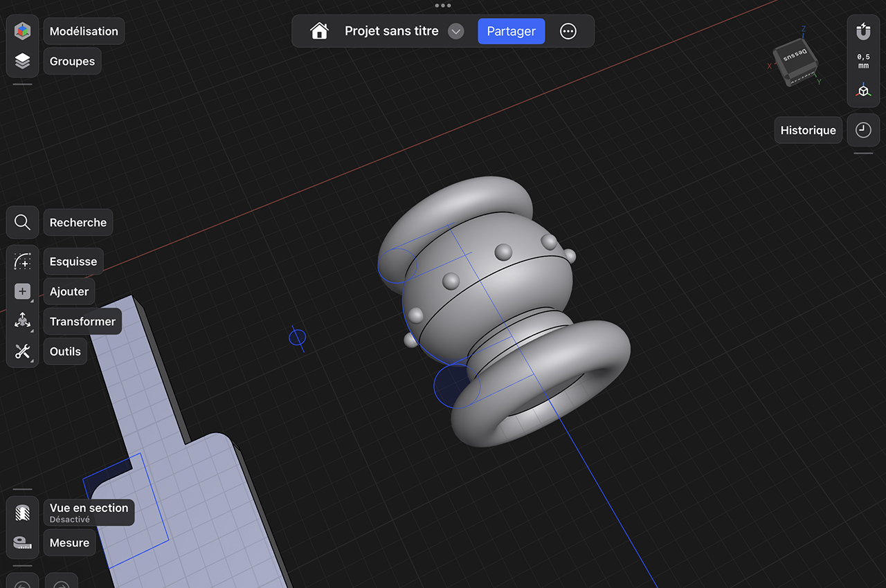This screenshot has width=886, height=588.
Task: Click the Groupes layers icon
Action: [22, 61]
